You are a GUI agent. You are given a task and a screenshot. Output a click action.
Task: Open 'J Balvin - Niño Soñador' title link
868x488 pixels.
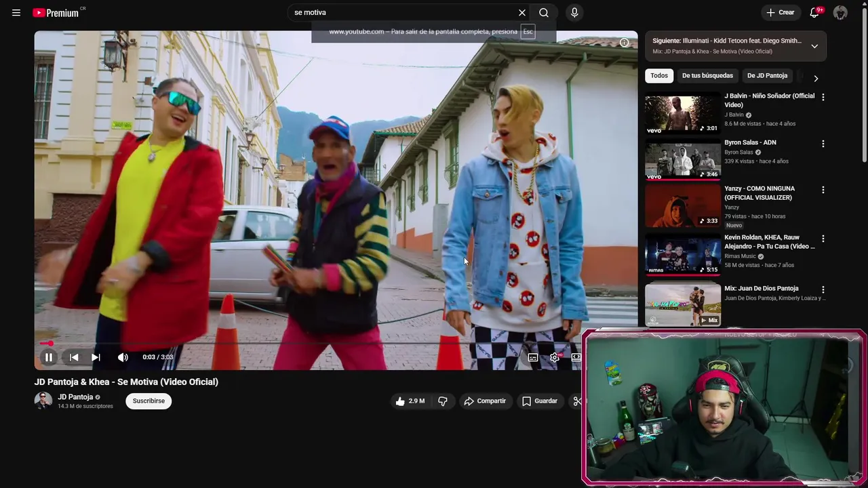click(769, 100)
